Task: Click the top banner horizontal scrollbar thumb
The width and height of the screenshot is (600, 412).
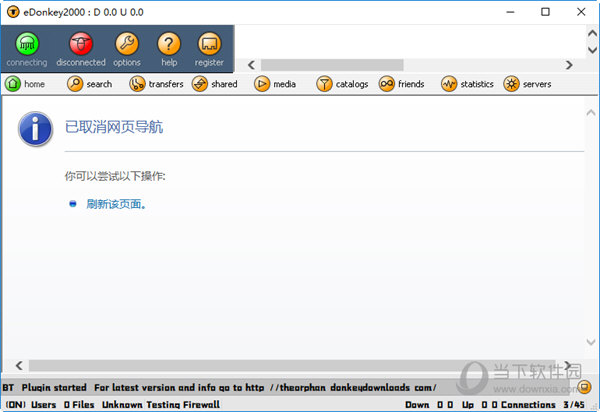Action: pyautogui.click(x=332, y=65)
